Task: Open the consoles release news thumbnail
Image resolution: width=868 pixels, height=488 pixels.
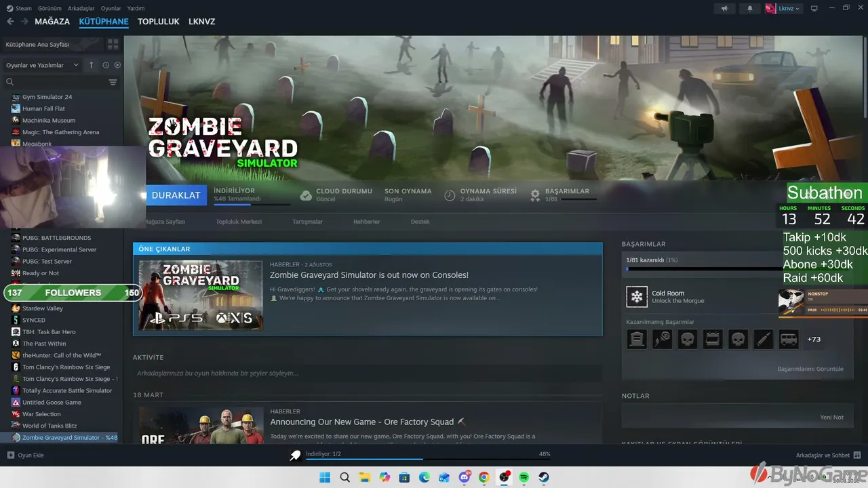Action: (201, 295)
